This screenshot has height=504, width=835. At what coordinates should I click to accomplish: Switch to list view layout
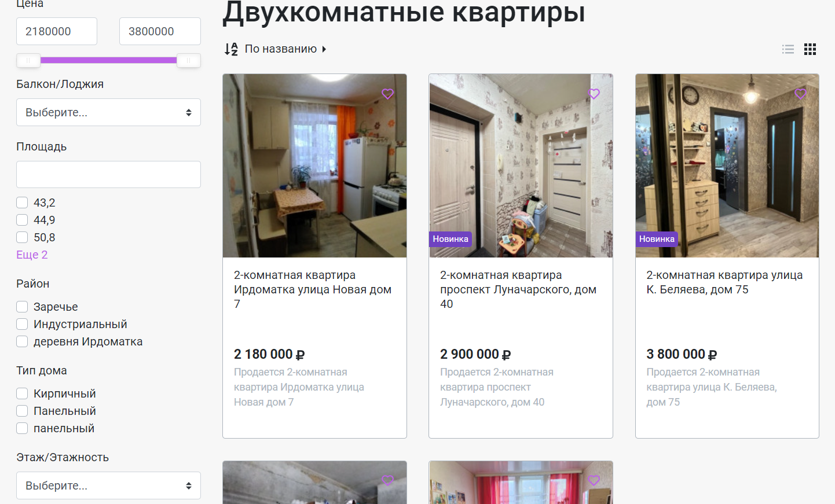point(788,49)
